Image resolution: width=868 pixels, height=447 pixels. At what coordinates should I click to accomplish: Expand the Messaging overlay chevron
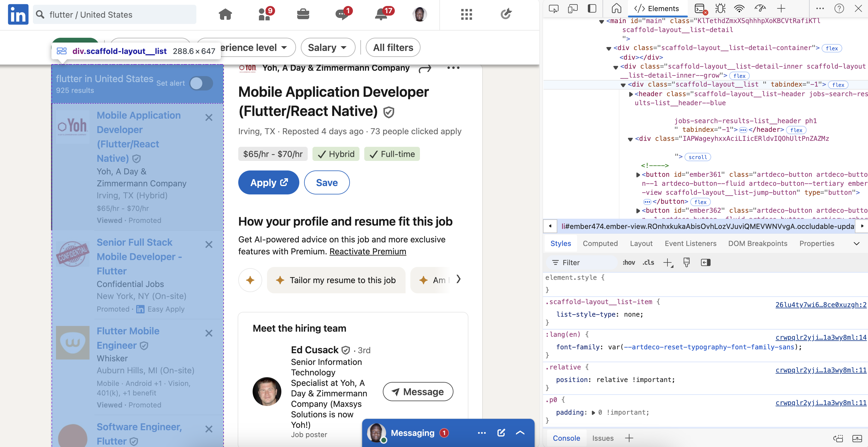[520, 433]
